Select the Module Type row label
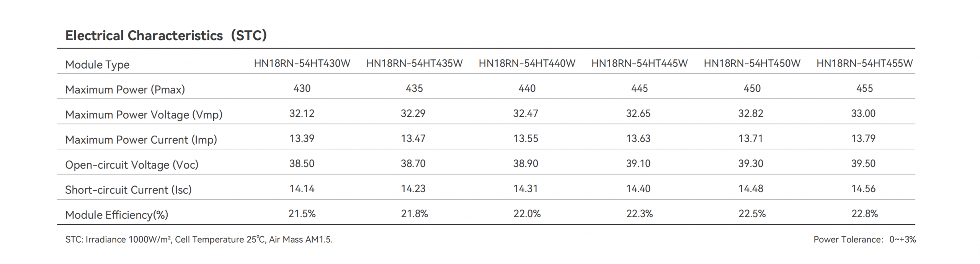Viewport: 980px width, 264px height. 97,64
